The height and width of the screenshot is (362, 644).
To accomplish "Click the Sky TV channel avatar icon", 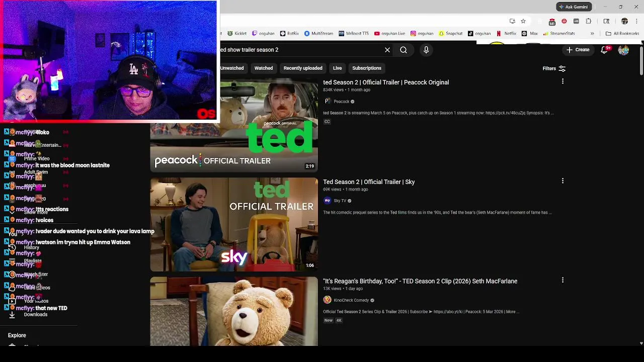I will click(327, 201).
